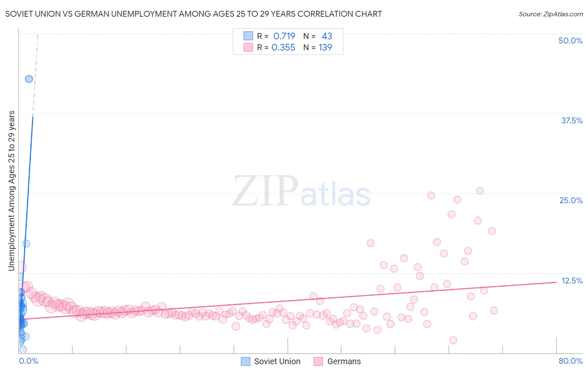Click the 50.0% y-axis label

(x=570, y=41)
